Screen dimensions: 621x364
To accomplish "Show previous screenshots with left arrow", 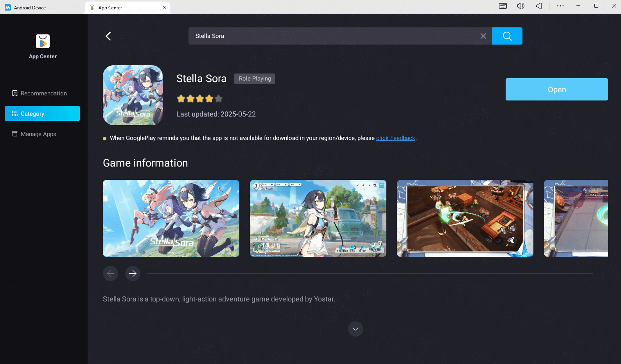I will click(x=110, y=273).
